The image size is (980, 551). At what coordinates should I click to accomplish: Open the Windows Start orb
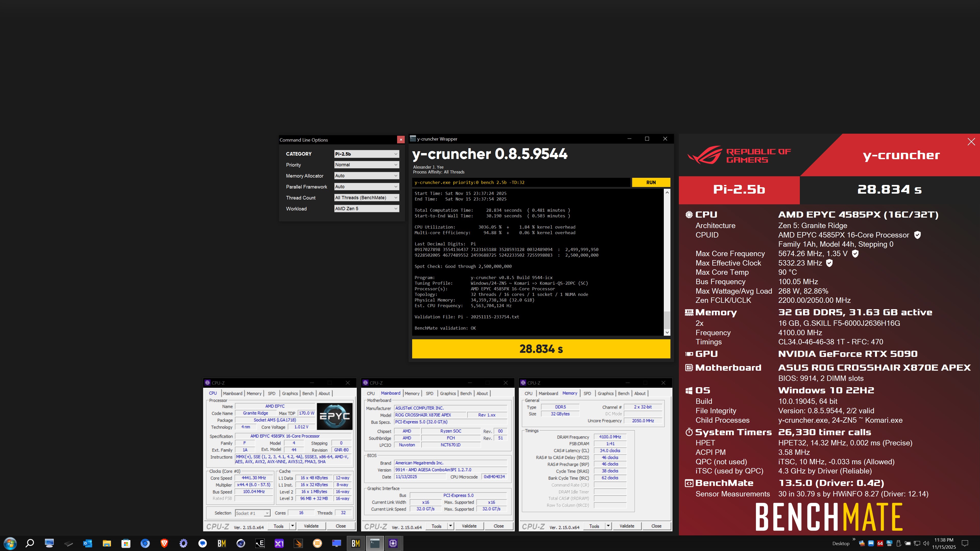tap(10, 543)
